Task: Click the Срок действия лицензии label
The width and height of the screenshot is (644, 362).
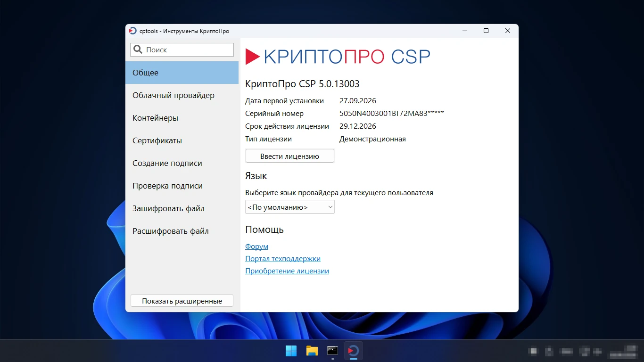Action: pyautogui.click(x=287, y=126)
